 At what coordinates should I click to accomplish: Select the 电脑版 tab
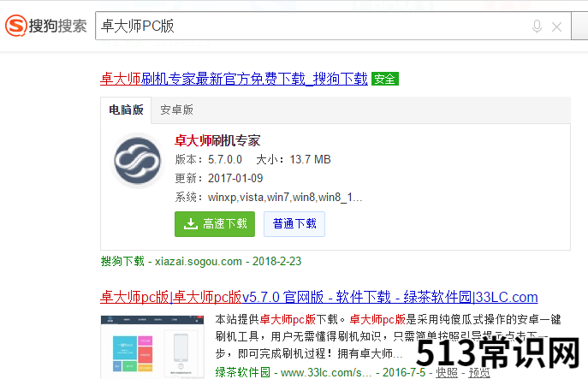click(126, 110)
